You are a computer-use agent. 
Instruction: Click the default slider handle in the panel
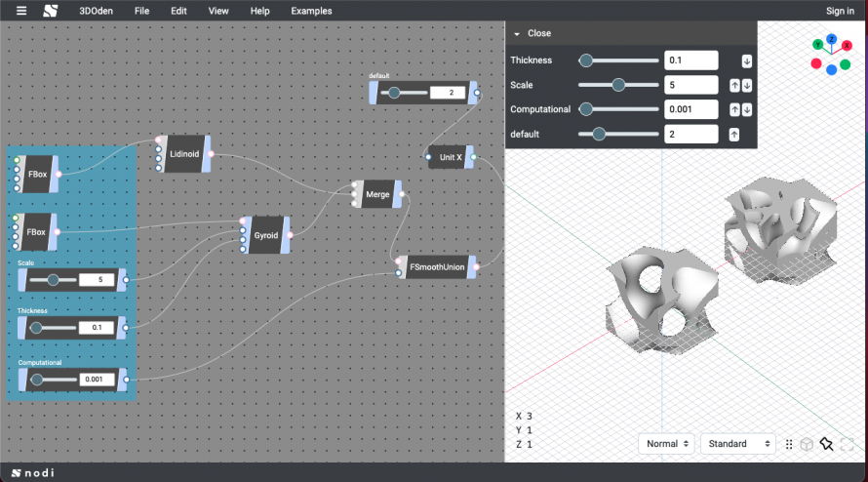click(x=599, y=134)
